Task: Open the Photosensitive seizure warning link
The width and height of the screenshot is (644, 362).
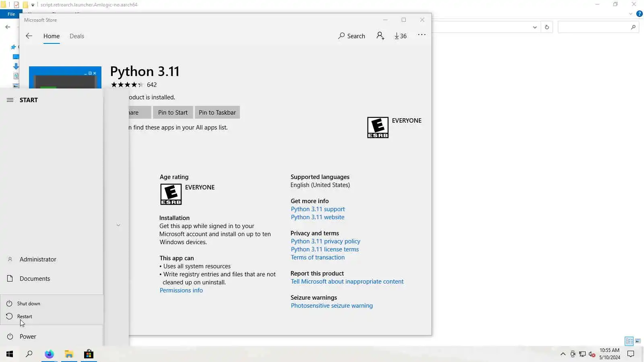Action: [x=332, y=306]
